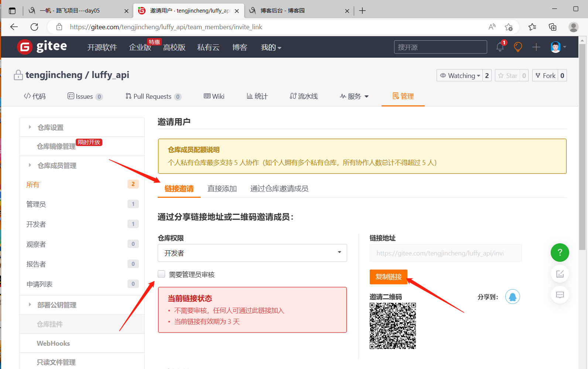This screenshot has height=369, width=588.
Task: Open the Wiki tab
Action: (214, 96)
